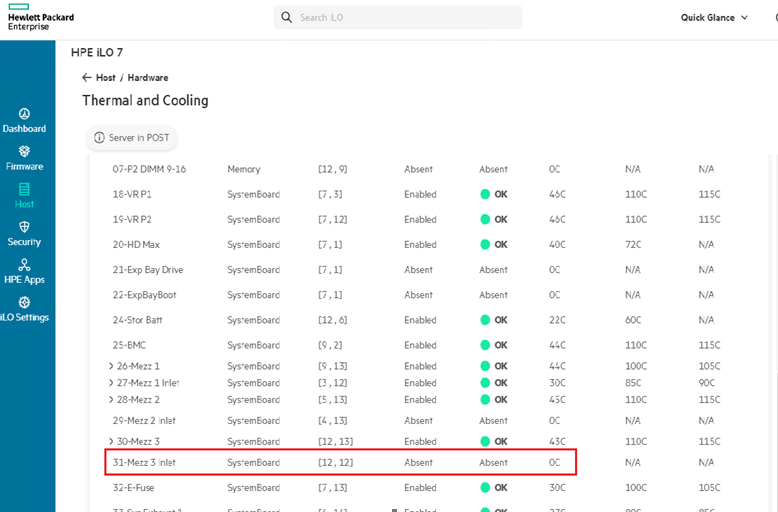Open the iLO Settings gear icon

[24, 302]
